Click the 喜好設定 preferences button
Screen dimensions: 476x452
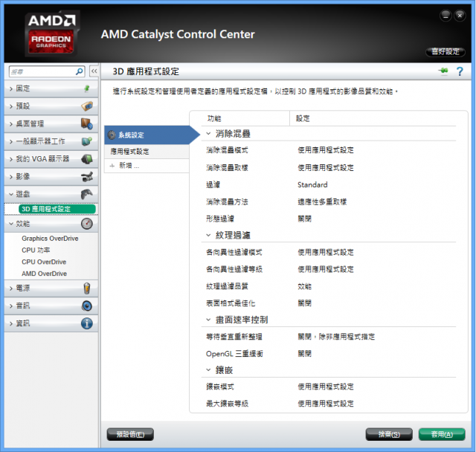pyautogui.click(x=446, y=52)
